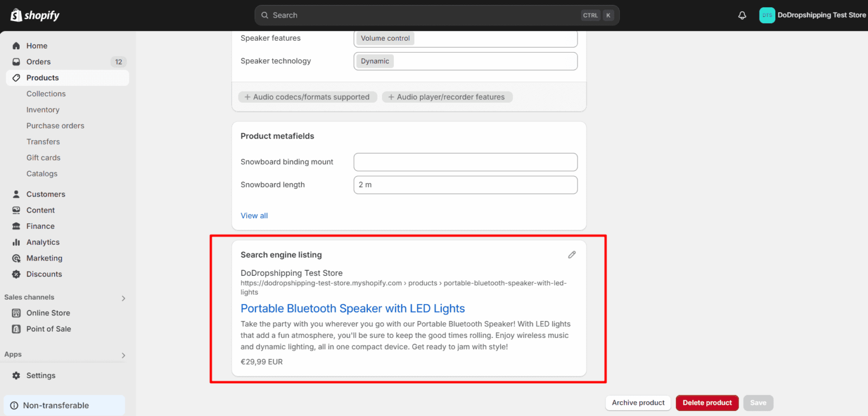Add Audio codecs/formats supported attribute
The height and width of the screenshot is (416, 868).
coord(307,97)
